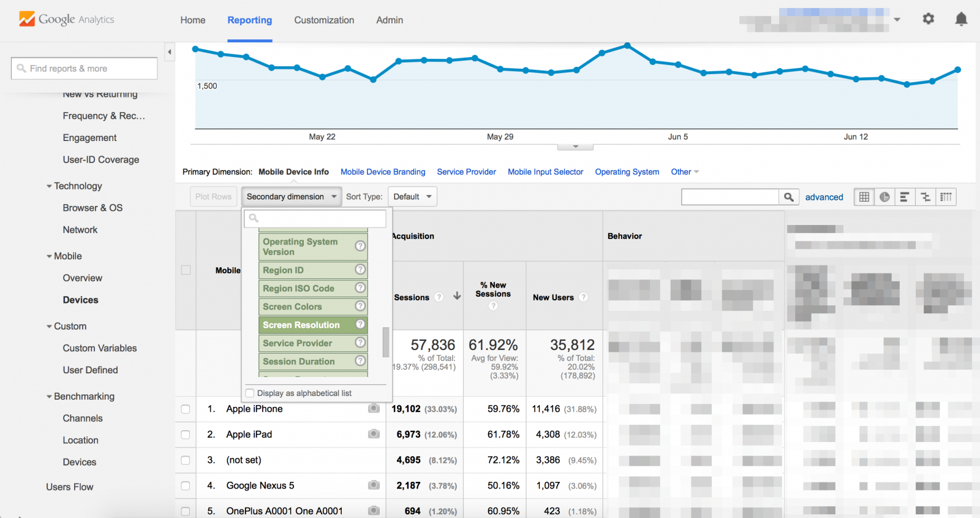980x518 pixels.
Task: Switch to Performance bar view icon
Action: [905, 197]
